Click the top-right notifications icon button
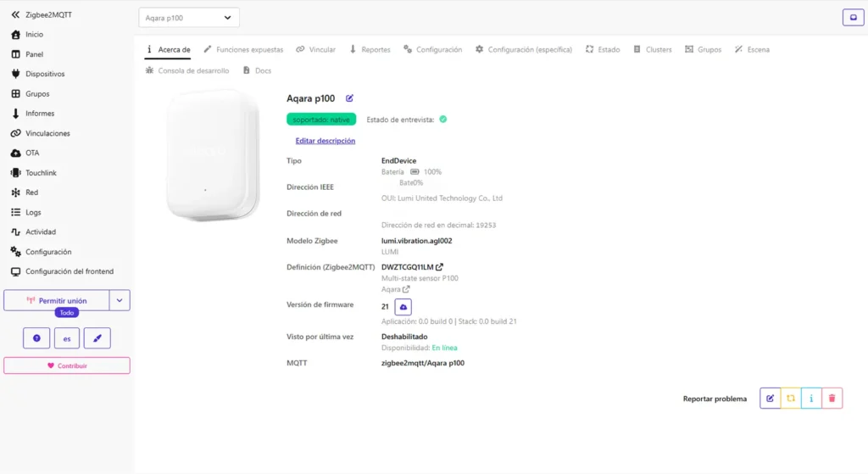Screen dimensions: 868x474 tap(853, 18)
